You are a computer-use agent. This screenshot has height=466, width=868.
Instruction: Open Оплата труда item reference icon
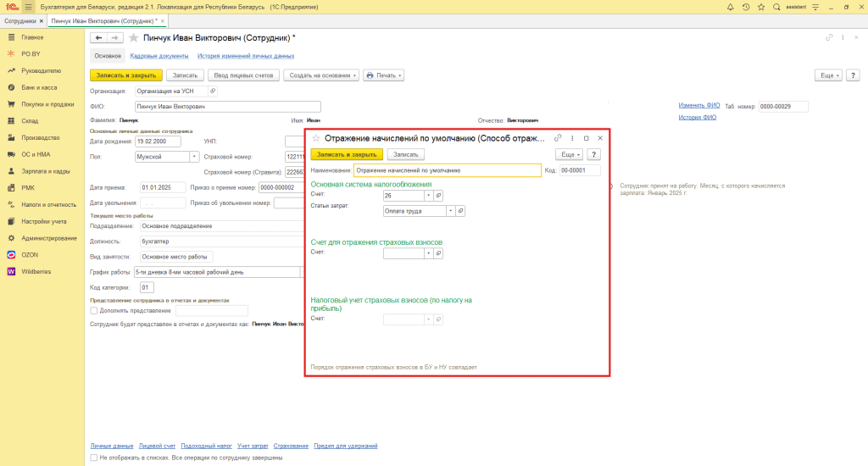[460, 211]
